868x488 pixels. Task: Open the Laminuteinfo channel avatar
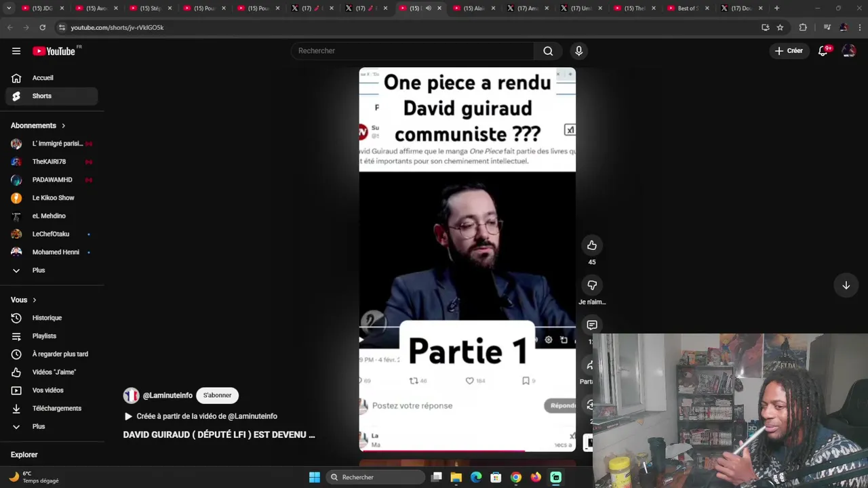tap(131, 395)
